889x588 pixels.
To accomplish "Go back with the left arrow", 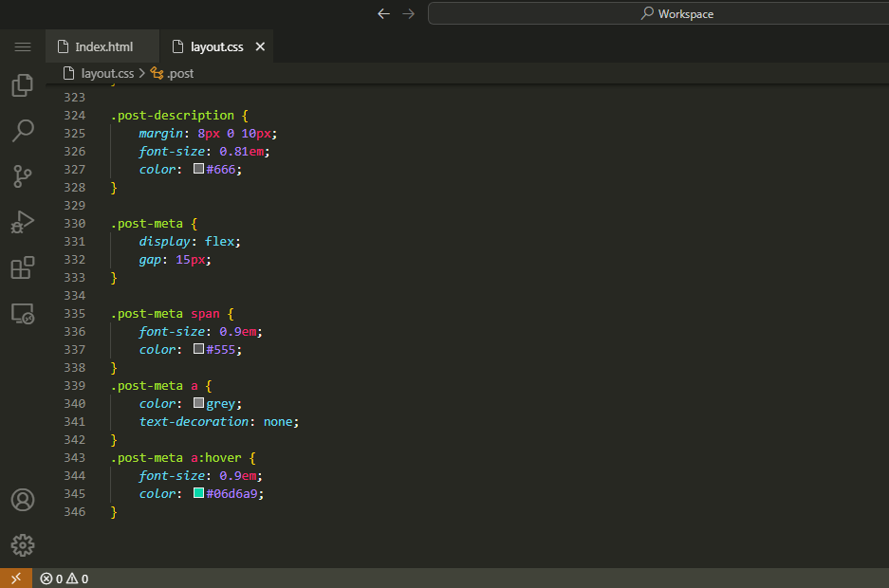I will pyautogui.click(x=384, y=13).
